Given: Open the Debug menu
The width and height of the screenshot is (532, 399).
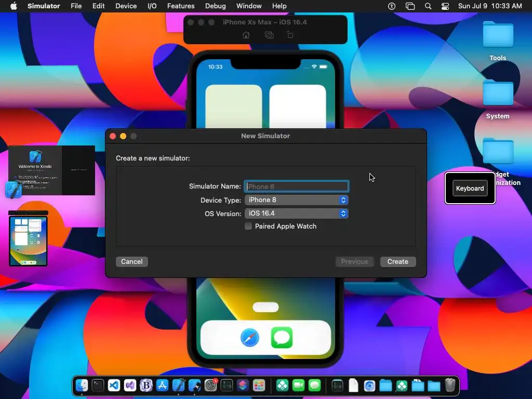Looking at the screenshot, I should (x=216, y=6).
